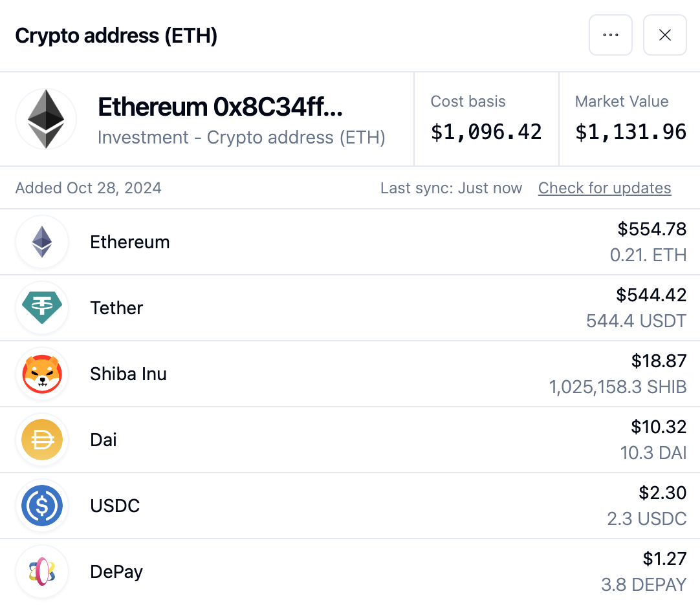The width and height of the screenshot is (700, 609).
Task: Close the Crypto address panel
Action: click(664, 35)
